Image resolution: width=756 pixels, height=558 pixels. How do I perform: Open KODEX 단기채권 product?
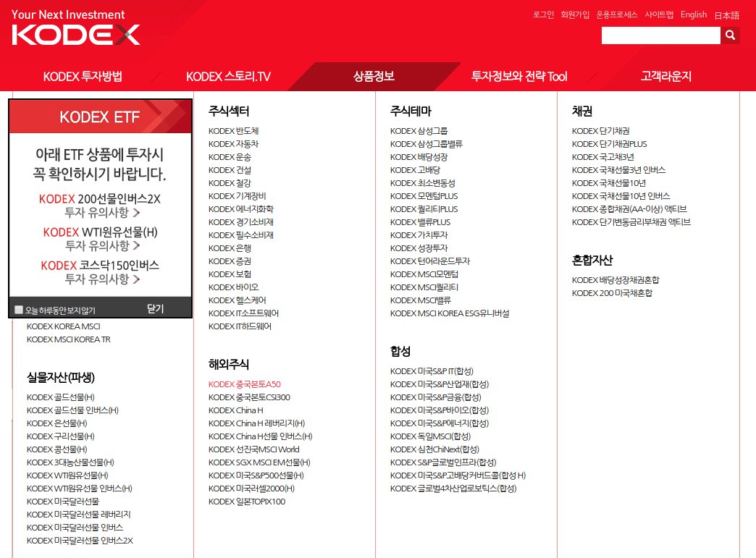click(x=600, y=131)
